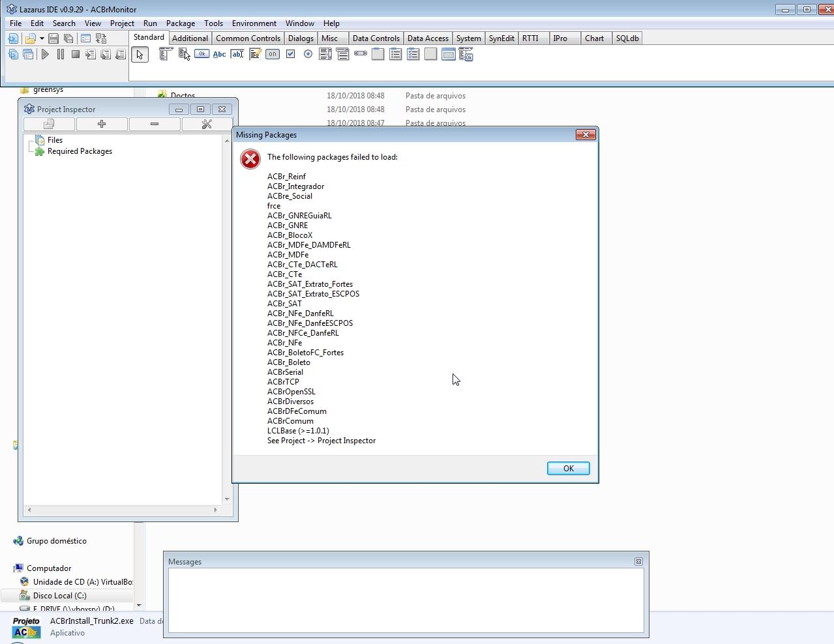
Task: Select the TScrollBar component icon
Action: point(361,55)
